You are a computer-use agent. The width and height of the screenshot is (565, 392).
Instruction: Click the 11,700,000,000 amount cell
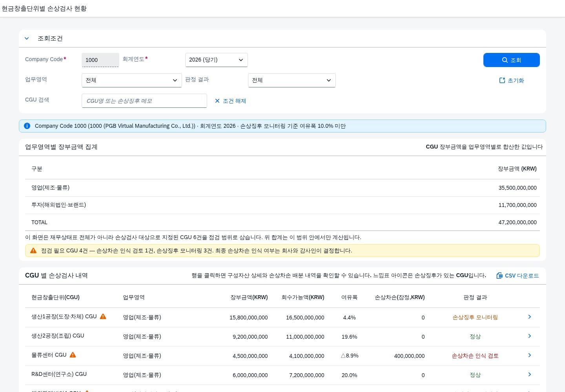tap(518, 205)
